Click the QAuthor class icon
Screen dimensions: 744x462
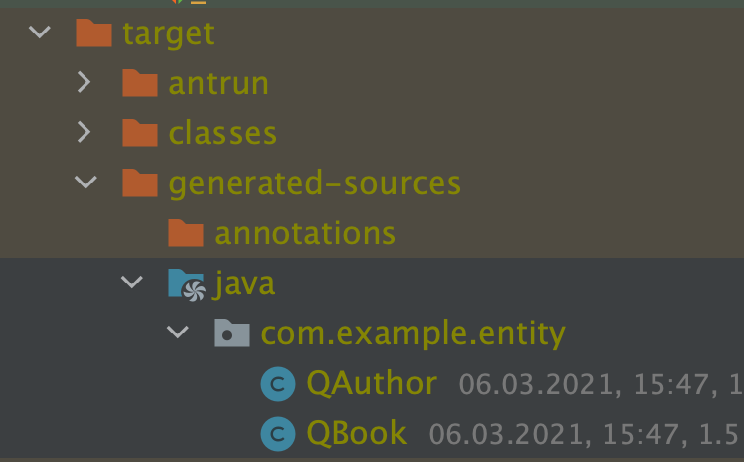point(278,383)
